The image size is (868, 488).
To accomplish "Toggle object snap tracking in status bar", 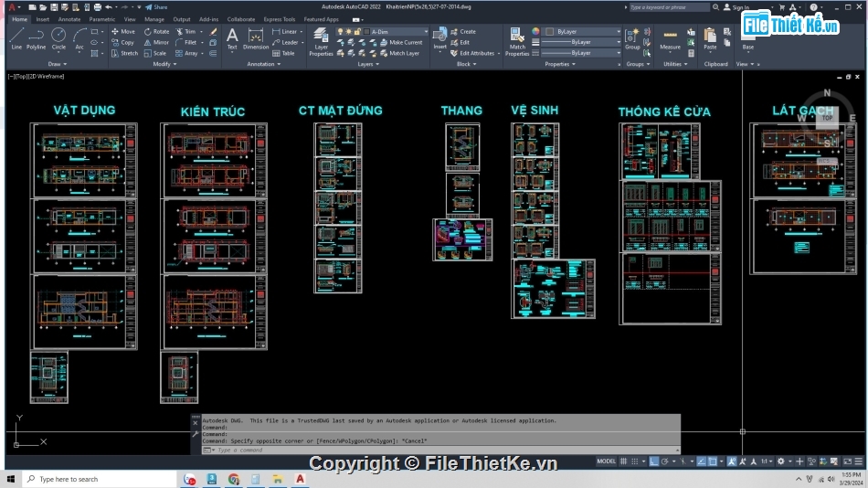I will tap(702, 461).
